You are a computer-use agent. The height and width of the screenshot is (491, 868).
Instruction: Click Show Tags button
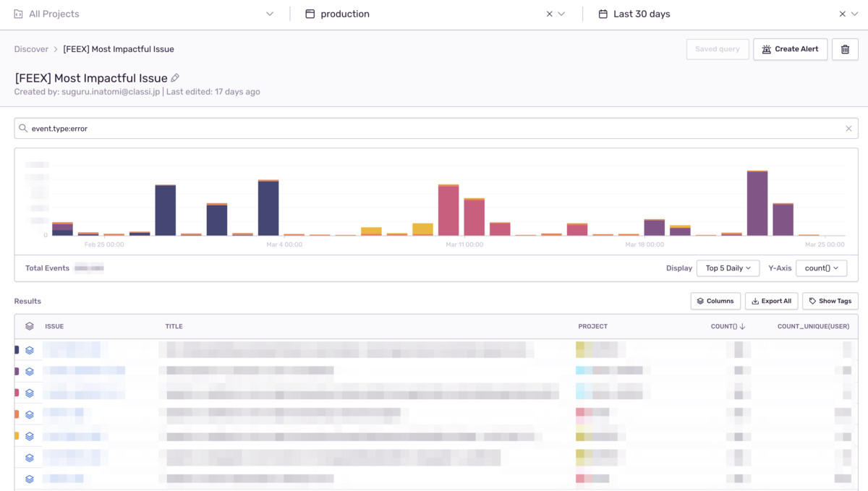pyautogui.click(x=830, y=301)
